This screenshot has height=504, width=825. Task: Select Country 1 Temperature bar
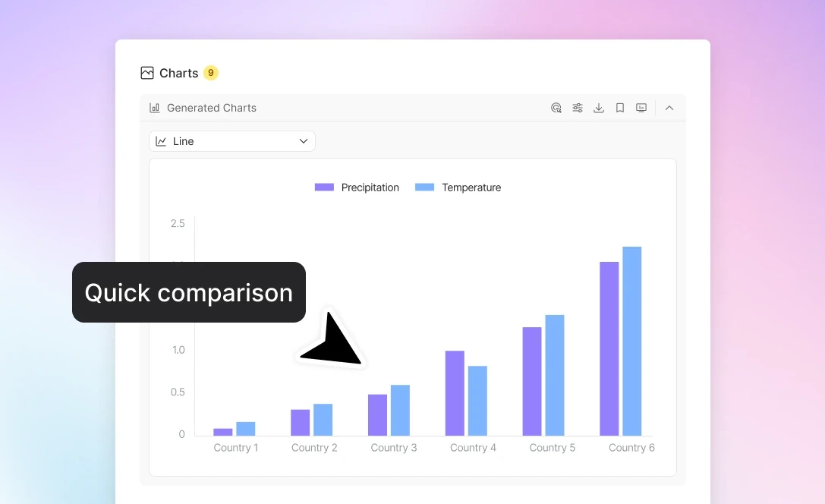point(246,429)
